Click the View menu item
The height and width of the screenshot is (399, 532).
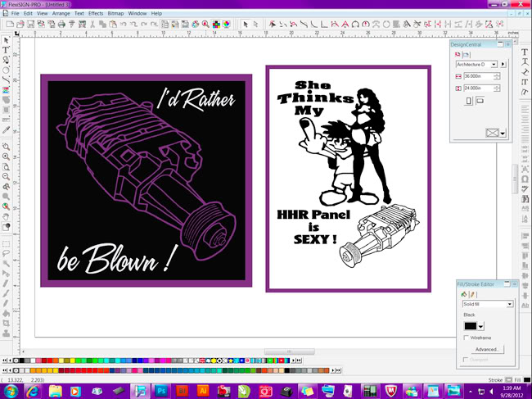[x=43, y=14]
